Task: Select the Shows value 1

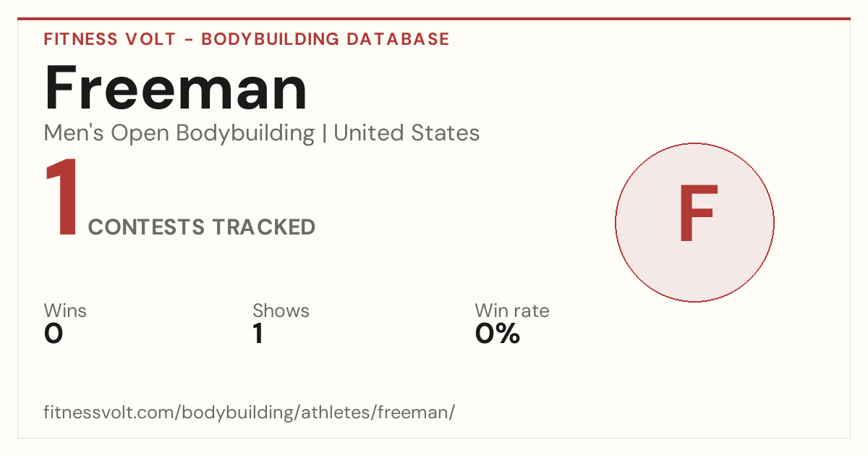Action: [x=258, y=334]
